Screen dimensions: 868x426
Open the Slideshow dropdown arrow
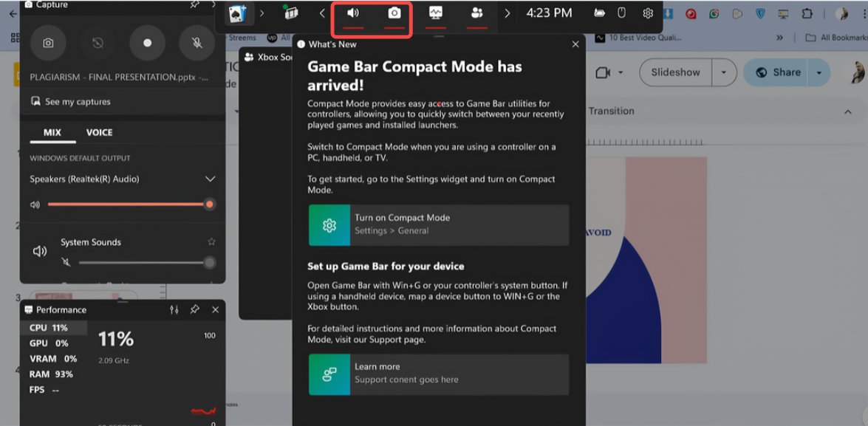pyautogui.click(x=723, y=72)
